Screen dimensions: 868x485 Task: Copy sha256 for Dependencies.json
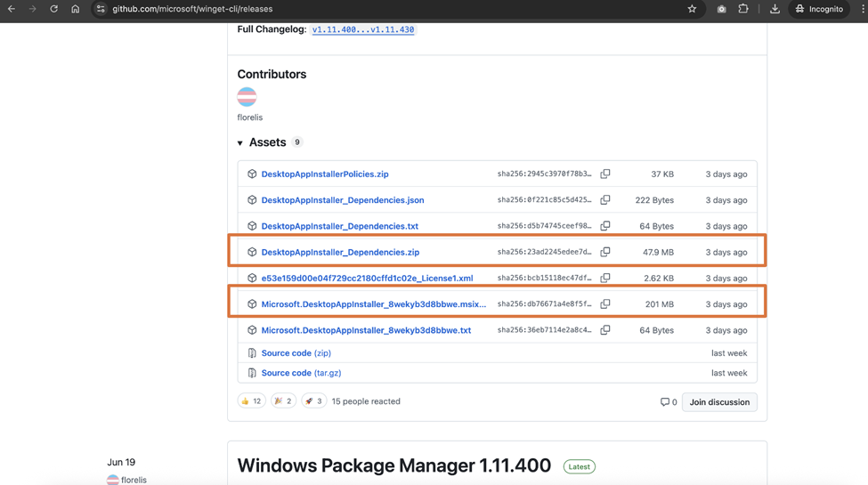coord(605,200)
